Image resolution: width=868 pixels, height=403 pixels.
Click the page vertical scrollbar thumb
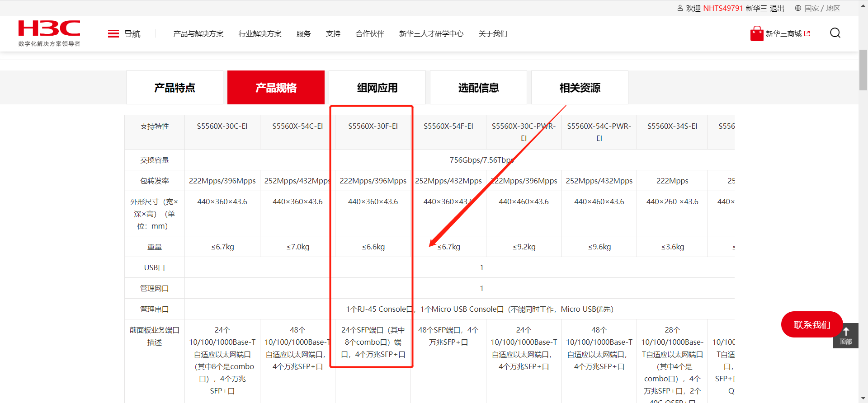(863, 70)
